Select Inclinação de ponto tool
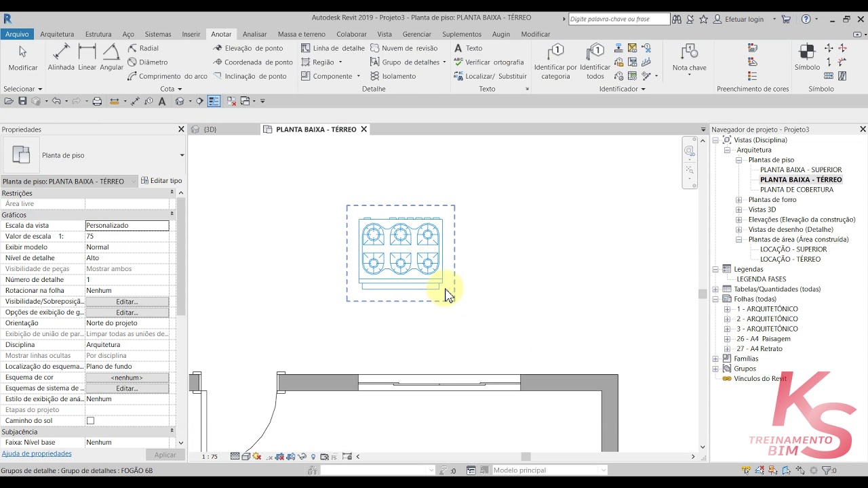The width and height of the screenshot is (868, 488). pyautogui.click(x=250, y=77)
